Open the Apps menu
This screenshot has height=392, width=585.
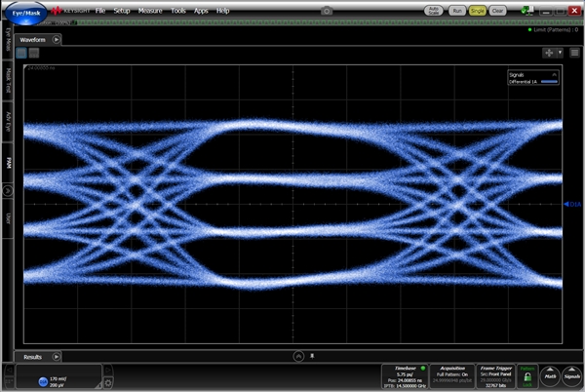tap(201, 10)
